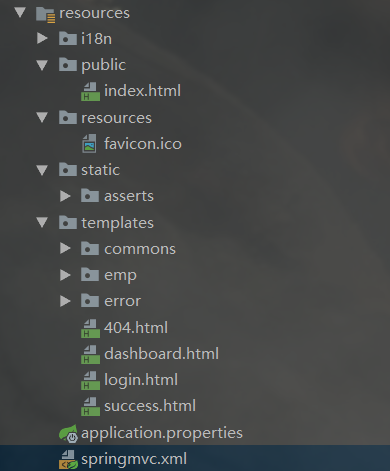Click the XML config icon beside springmvc.xml
The width and height of the screenshot is (390, 471).
click(x=68, y=460)
